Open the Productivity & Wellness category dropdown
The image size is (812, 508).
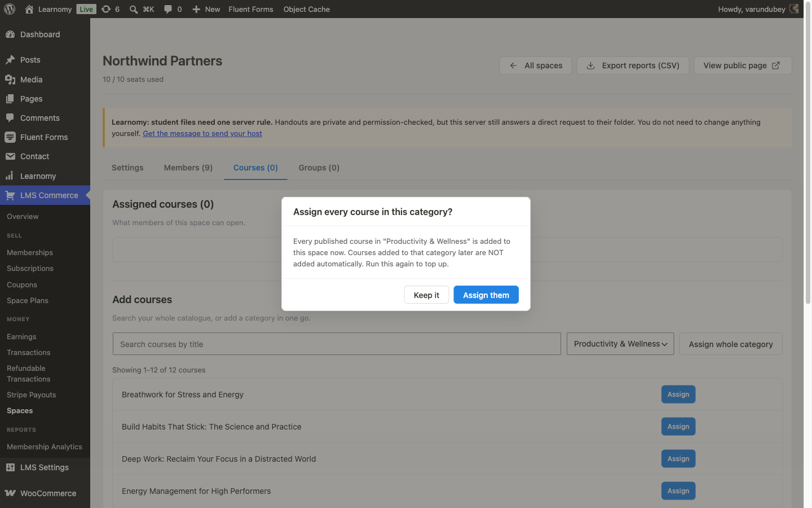tap(620, 344)
